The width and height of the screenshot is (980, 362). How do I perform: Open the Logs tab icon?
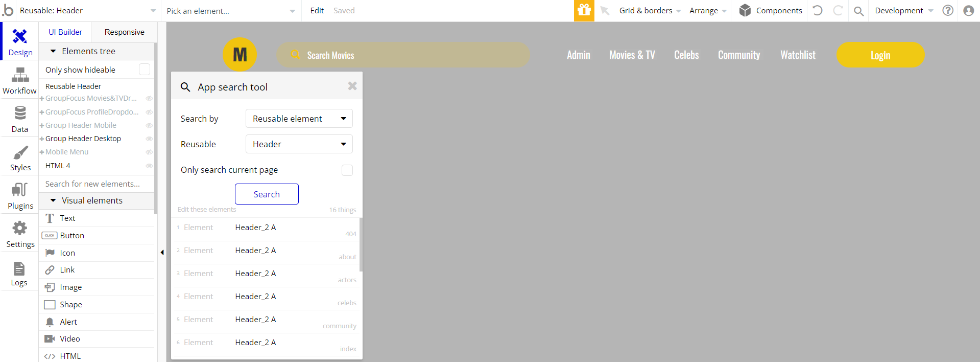(19, 268)
